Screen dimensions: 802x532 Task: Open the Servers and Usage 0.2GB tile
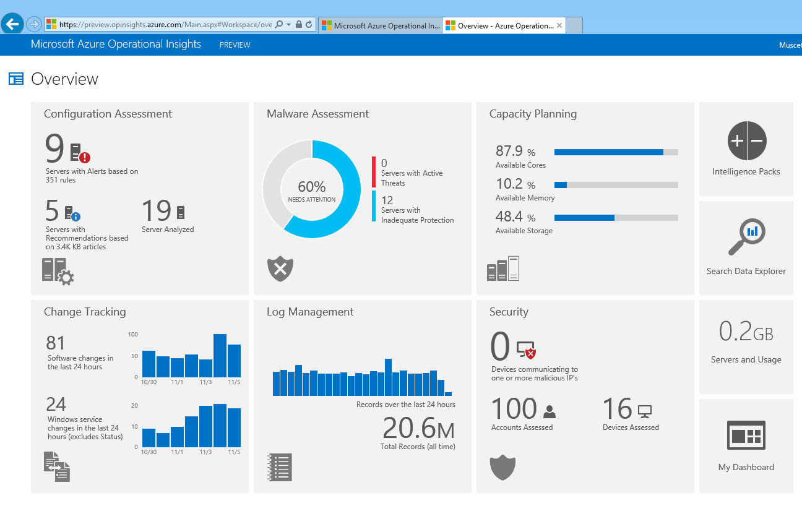(746, 346)
